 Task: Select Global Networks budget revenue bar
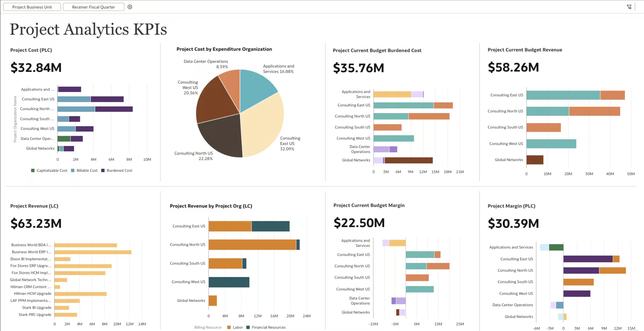[534, 160]
